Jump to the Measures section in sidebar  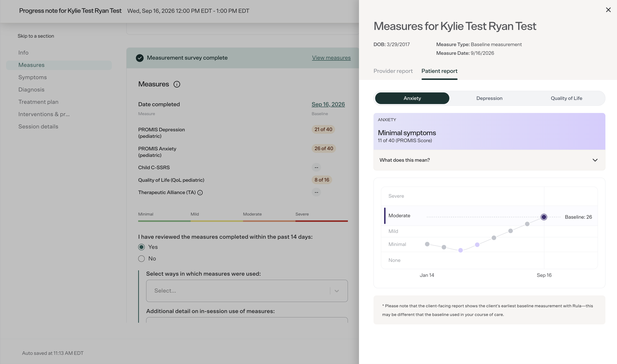click(x=59, y=65)
